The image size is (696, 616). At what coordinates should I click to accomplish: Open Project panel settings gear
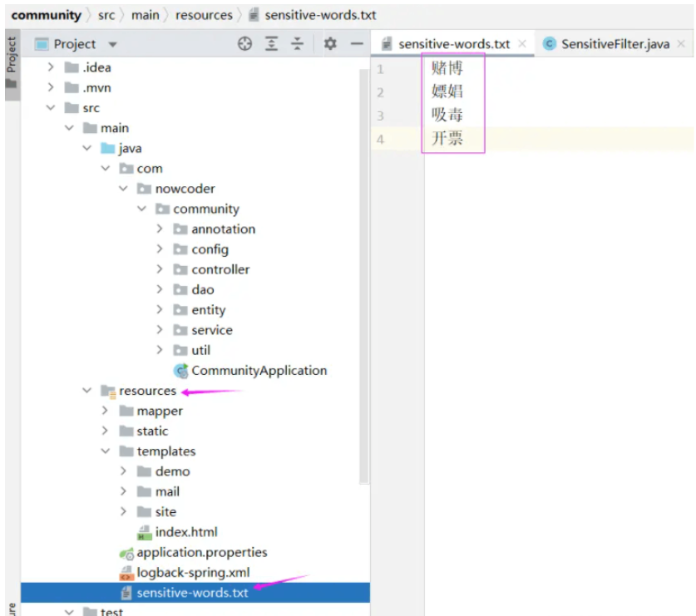point(330,44)
